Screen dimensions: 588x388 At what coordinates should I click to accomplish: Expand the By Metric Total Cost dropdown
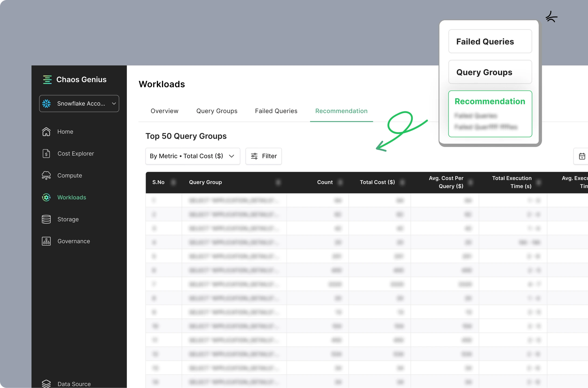193,156
